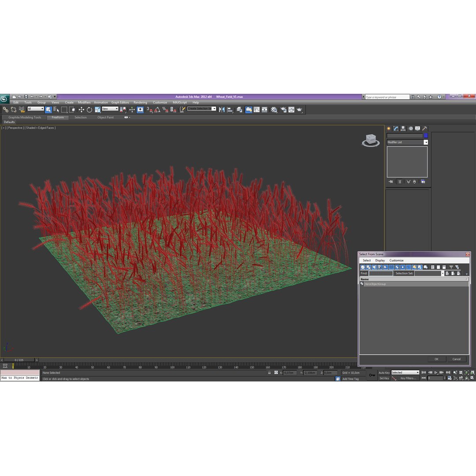Activate the Select and Rotate tool

point(89,110)
